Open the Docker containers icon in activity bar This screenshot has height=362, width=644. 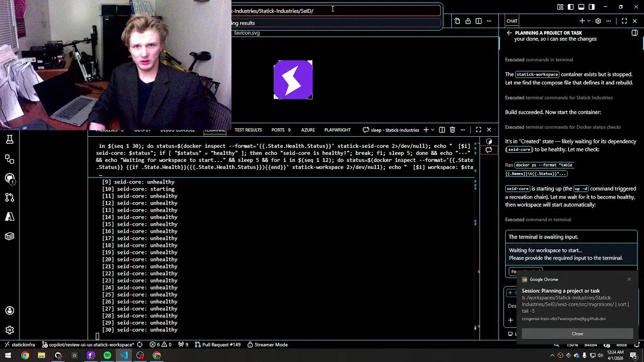[x=10, y=236]
